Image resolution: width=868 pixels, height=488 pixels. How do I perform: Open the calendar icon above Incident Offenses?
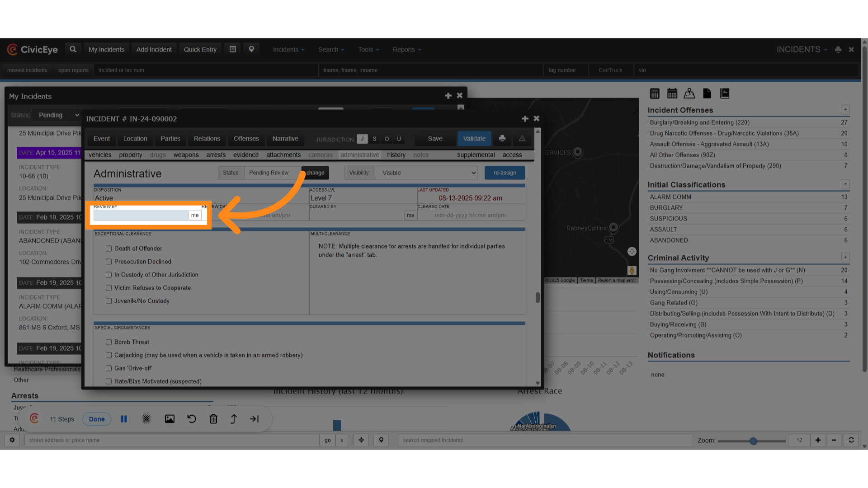672,94
